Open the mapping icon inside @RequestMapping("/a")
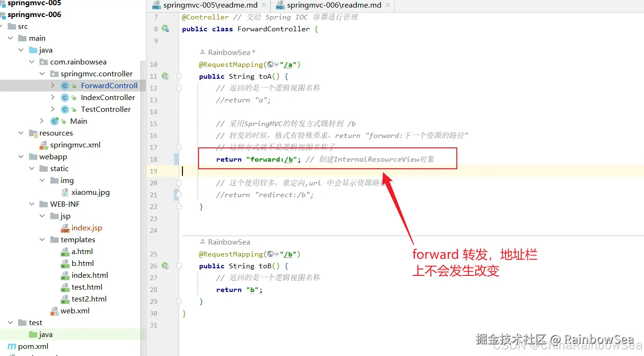Image resolution: width=644 pixels, height=356 pixels. [271, 64]
